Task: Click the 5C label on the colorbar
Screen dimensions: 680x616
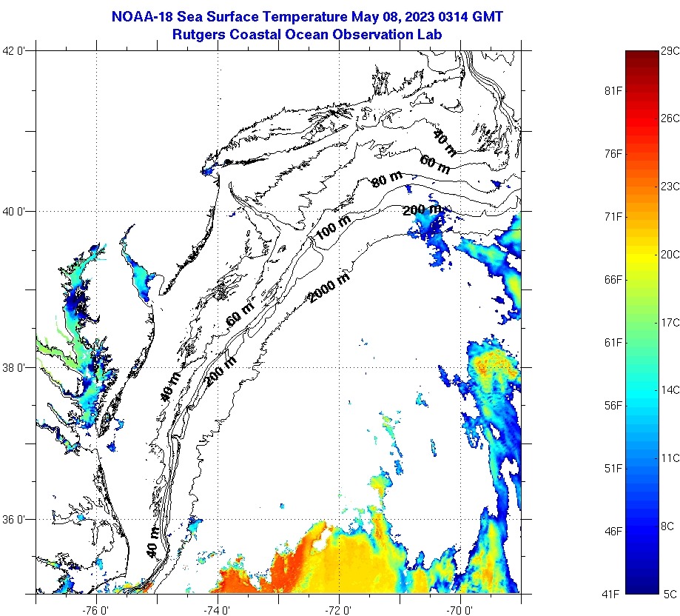Action: [x=670, y=594]
